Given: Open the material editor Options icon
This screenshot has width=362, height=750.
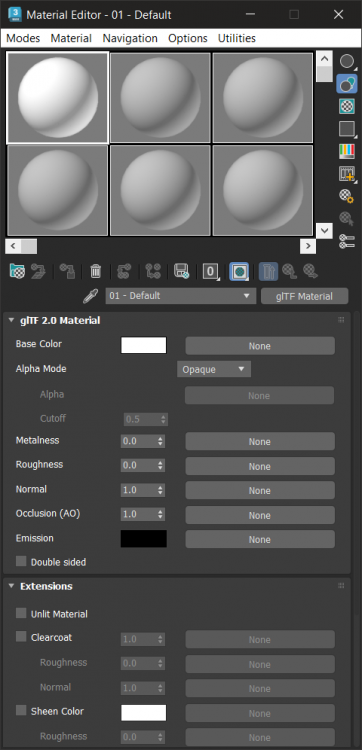Looking at the screenshot, I should (347, 196).
